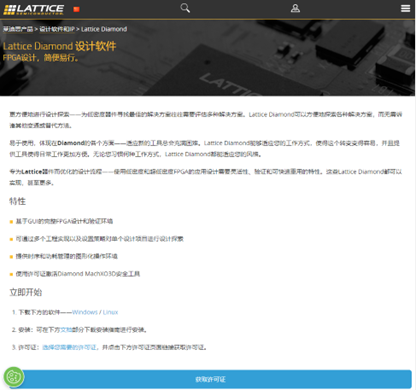Download the Windows software link
The height and width of the screenshot is (390, 416).
tap(85, 312)
